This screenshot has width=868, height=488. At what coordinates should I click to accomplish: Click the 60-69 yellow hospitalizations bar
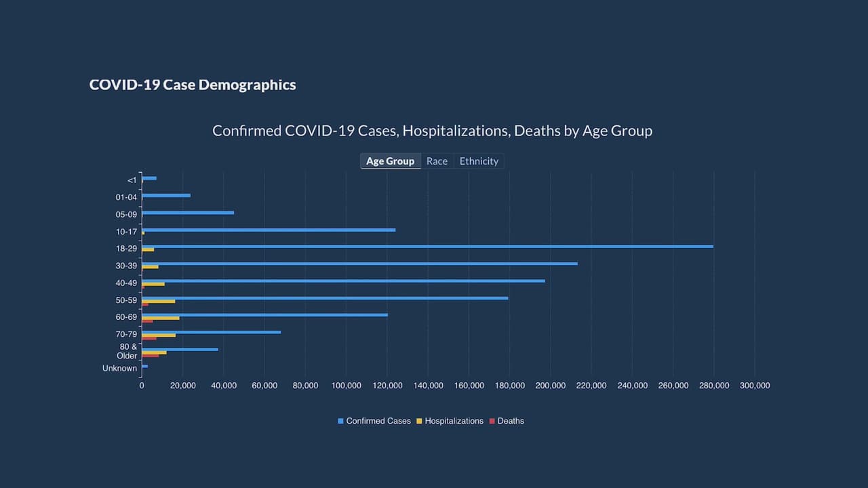[161, 318]
